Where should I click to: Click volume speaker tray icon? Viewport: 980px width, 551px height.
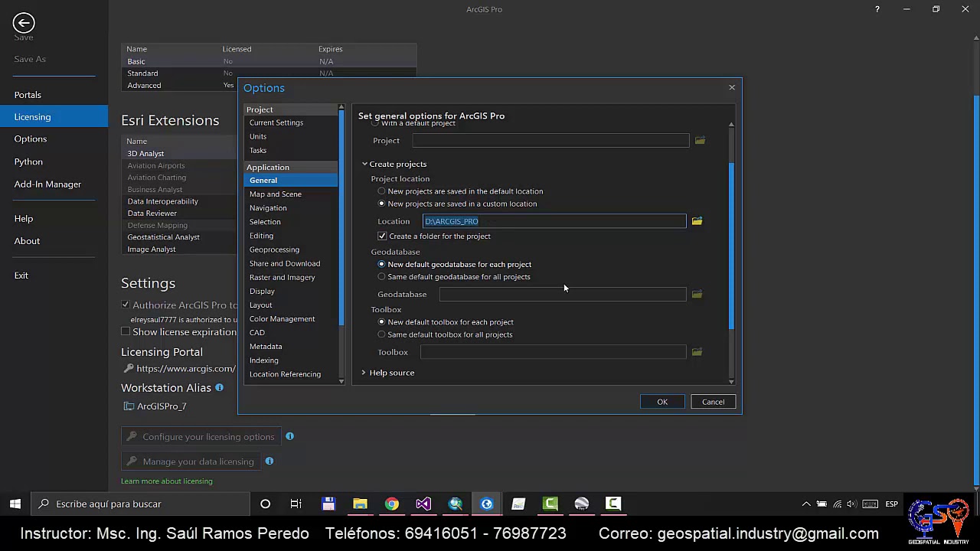tap(851, 504)
